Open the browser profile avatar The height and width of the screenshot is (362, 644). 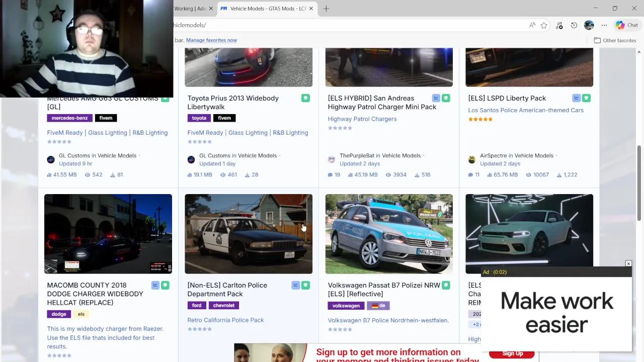click(589, 25)
